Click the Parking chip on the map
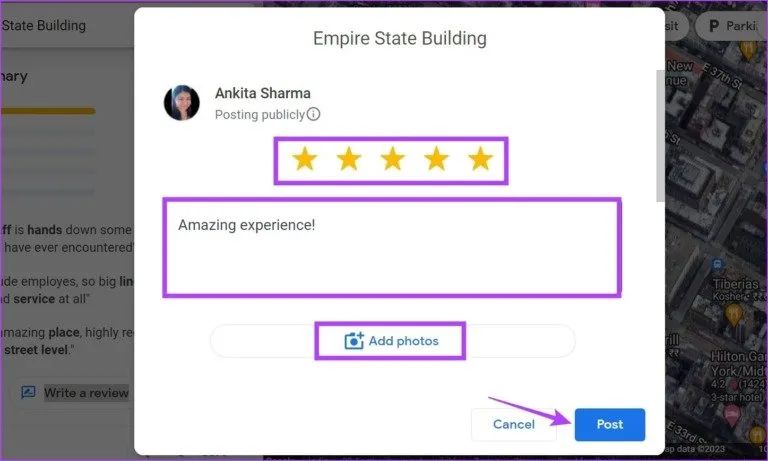The height and width of the screenshot is (461, 768). [732, 25]
